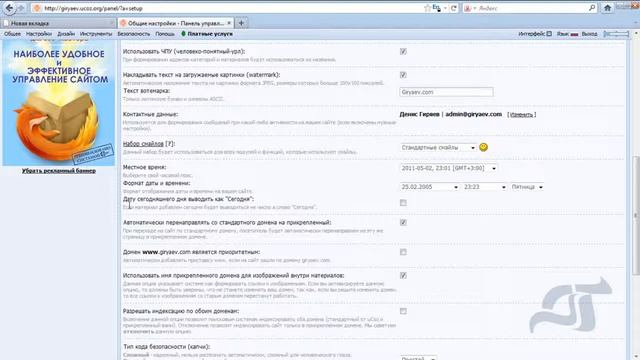Image resolution: width=640 pixels, height=360 pixels.
Task: Click the site favicon in address bar
Action: coord(37,8)
